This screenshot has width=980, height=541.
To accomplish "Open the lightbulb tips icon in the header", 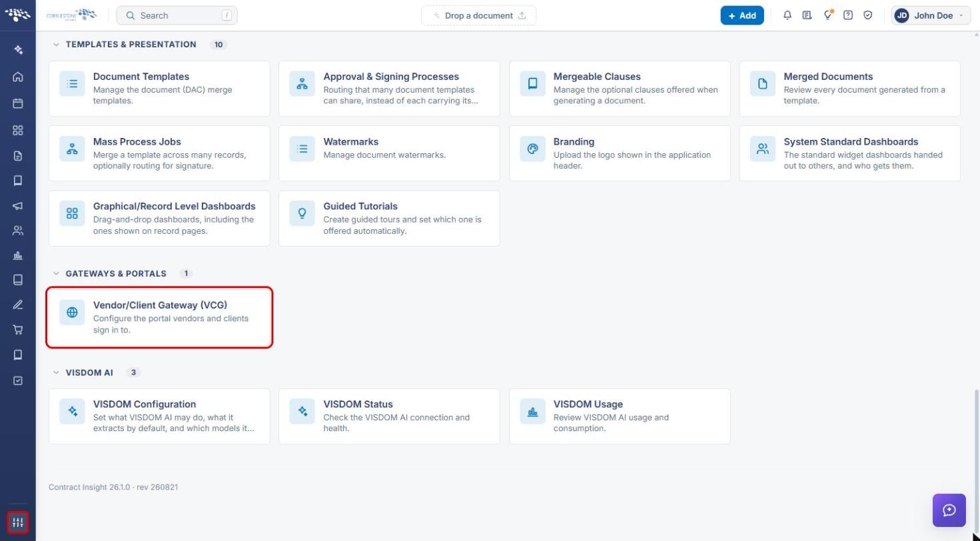I will pos(828,15).
